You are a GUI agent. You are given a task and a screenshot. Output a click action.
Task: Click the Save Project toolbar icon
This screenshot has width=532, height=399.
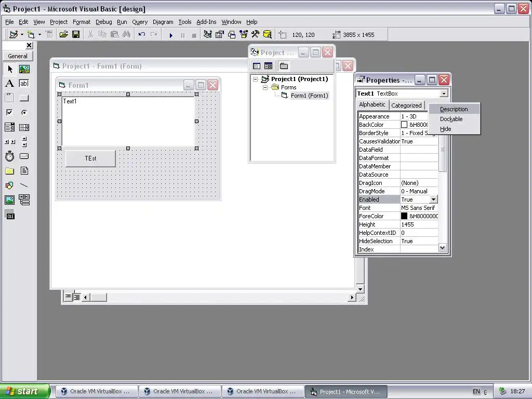point(76,35)
